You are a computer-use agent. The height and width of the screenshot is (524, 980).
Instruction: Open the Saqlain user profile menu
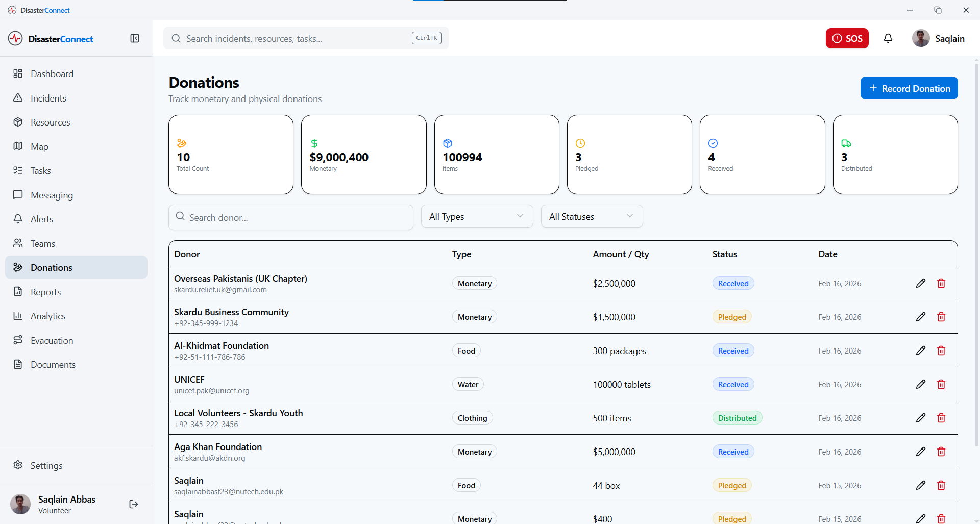pos(938,39)
